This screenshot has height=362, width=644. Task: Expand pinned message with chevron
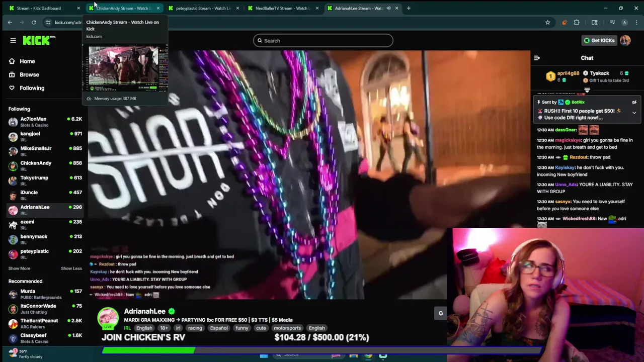(634, 113)
